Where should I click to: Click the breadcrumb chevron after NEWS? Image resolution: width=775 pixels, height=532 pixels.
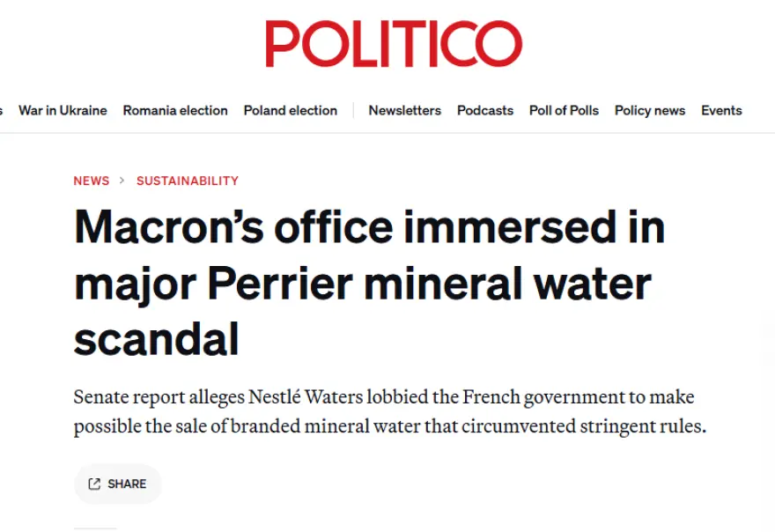pyautogui.click(x=122, y=181)
